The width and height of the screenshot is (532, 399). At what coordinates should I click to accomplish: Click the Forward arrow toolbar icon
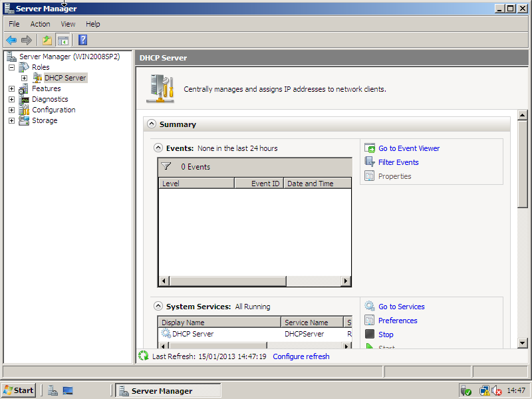(x=27, y=40)
